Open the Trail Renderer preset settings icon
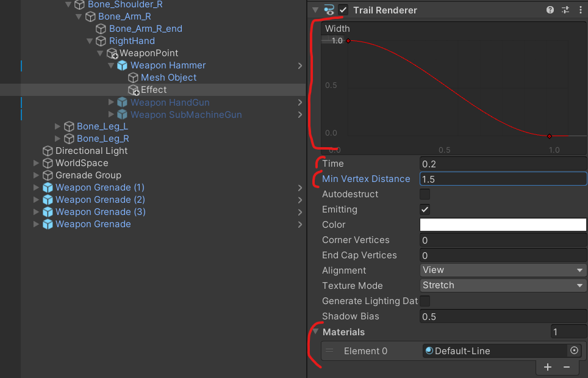This screenshot has height=378, width=588. (565, 10)
